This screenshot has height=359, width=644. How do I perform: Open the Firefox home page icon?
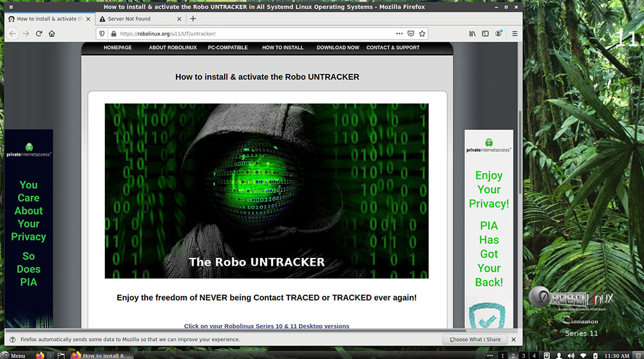(52, 33)
